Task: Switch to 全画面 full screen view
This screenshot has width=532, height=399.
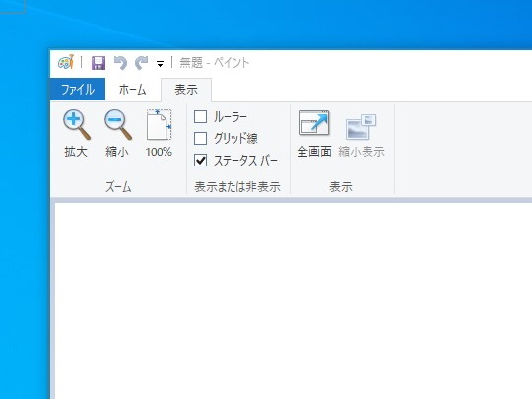Action: [x=314, y=134]
